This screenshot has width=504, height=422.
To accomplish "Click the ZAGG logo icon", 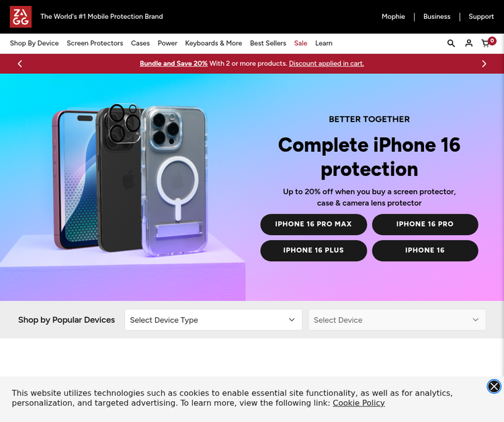I will pyautogui.click(x=20, y=17).
